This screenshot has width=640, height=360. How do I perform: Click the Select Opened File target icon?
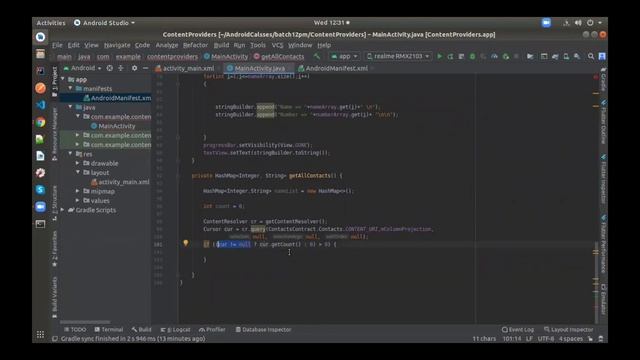tap(110, 68)
